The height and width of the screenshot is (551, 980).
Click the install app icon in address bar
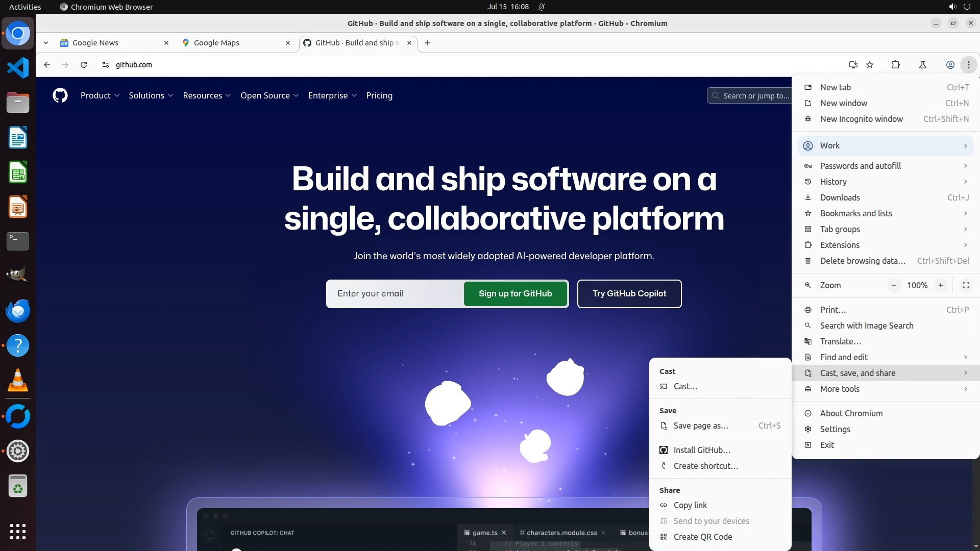[x=853, y=65]
